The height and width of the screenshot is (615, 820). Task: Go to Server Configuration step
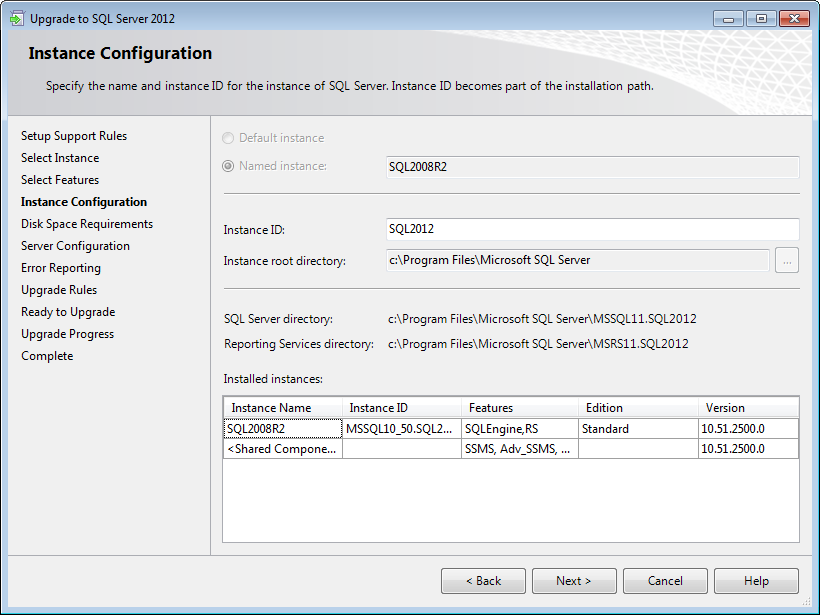[75, 246]
